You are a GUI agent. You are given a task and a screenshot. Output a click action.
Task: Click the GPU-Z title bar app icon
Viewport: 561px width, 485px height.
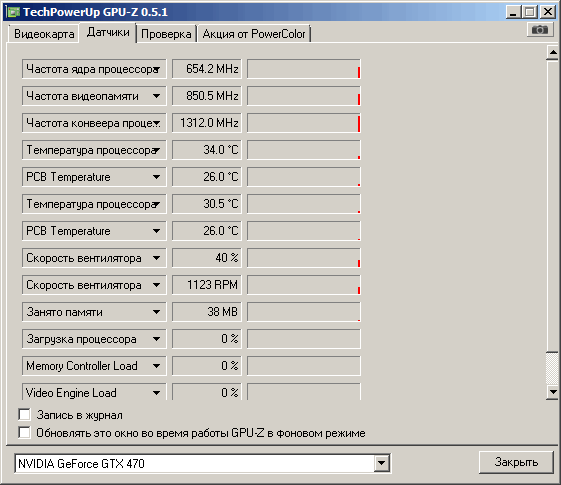(x=13, y=12)
